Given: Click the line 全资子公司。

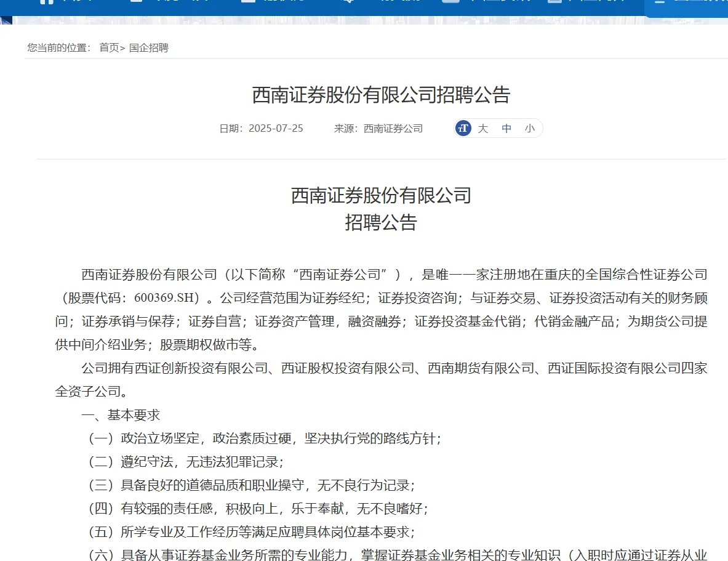Looking at the screenshot, I should [92, 392].
